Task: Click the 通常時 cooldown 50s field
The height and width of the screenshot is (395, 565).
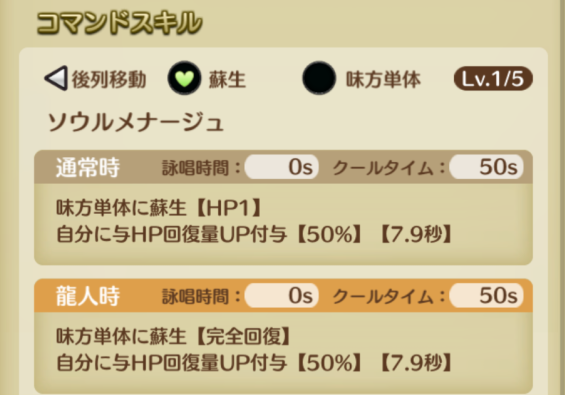Action: tap(486, 167)
